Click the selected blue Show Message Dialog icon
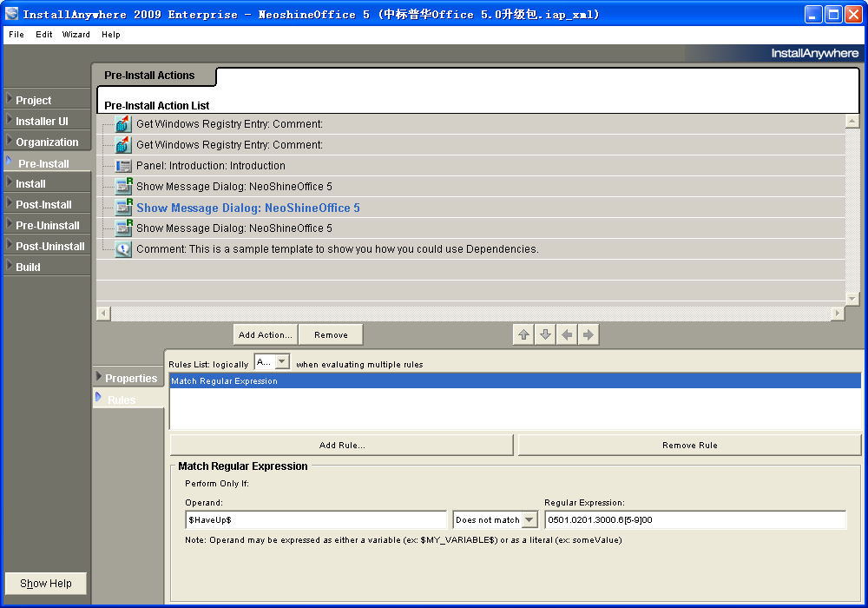The image size is (868, 608). (123, 207)
